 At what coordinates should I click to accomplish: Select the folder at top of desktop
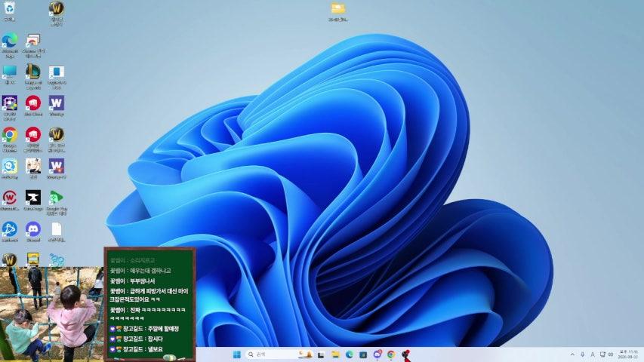337,9
